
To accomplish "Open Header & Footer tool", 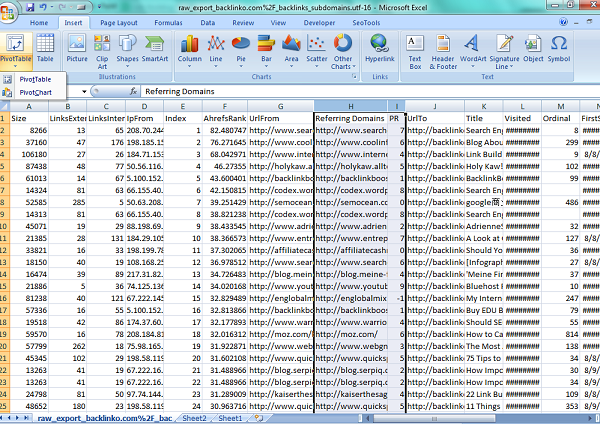I will [443, 52].
